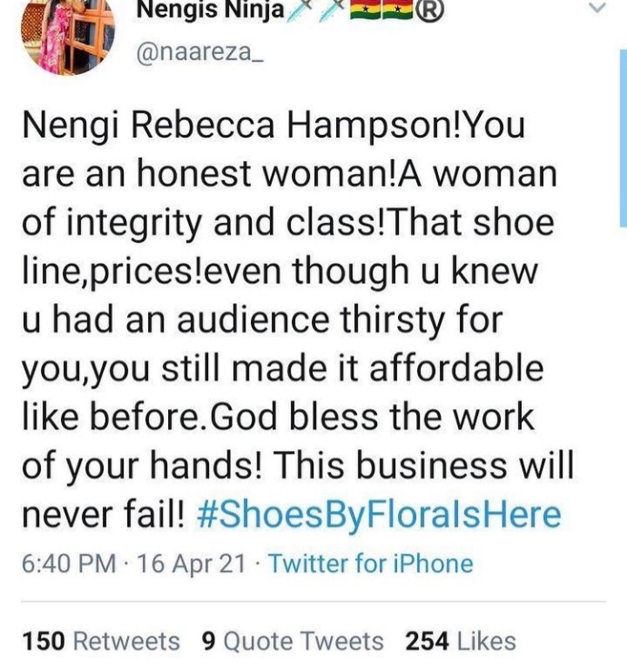
Task: Click the second dagger emoji
Action: pyautogui.click(x=333, y=9)
